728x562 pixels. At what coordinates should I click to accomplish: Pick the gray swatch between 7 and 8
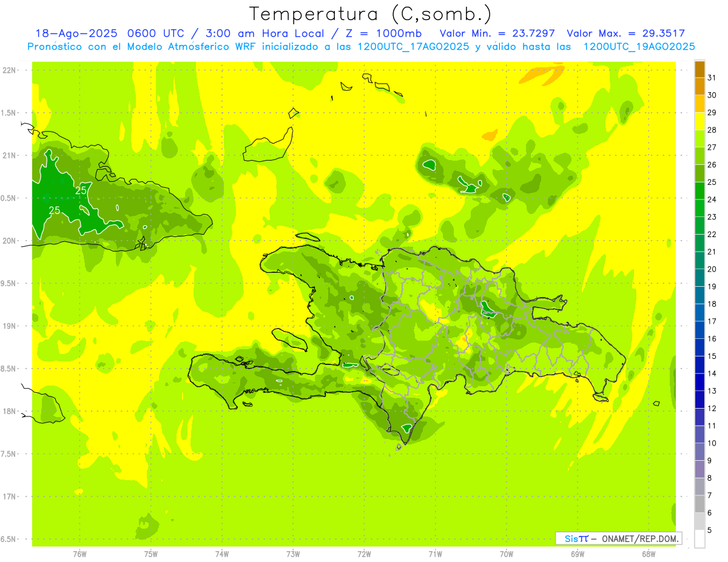coord(699,486)
